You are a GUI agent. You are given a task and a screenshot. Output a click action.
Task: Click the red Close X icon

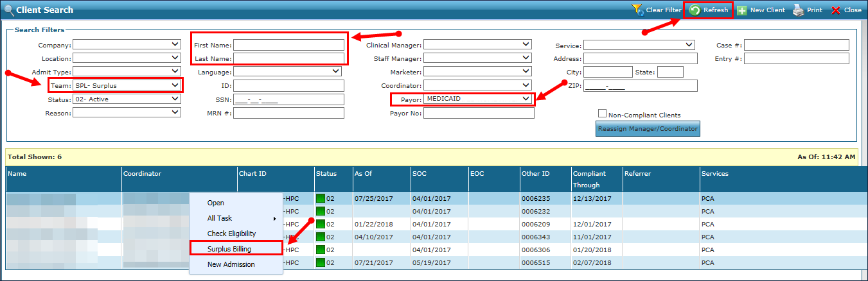[835, 10]
